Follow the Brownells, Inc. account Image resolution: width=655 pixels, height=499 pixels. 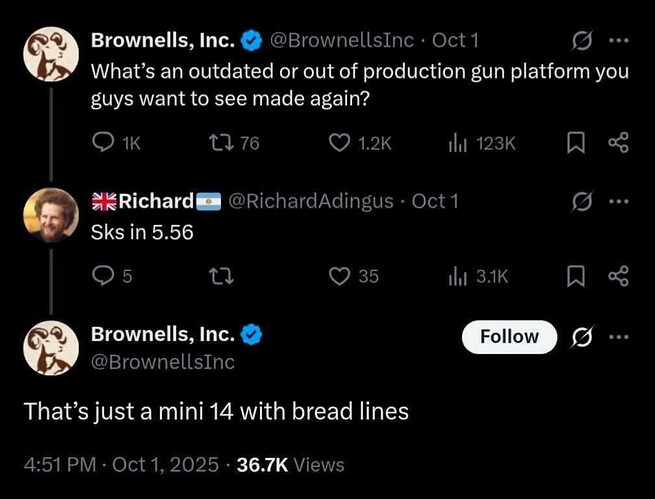click(509, 337)
